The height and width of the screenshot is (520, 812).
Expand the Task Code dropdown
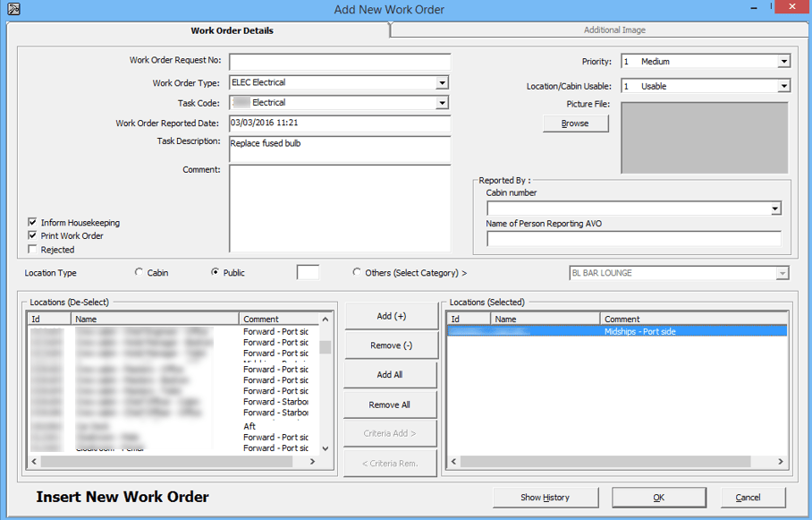point(442,102)
